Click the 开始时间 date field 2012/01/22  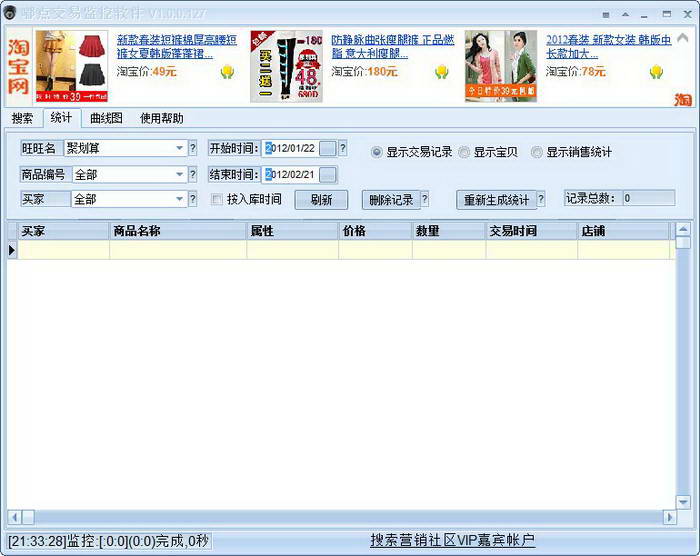tap(291, 148)
